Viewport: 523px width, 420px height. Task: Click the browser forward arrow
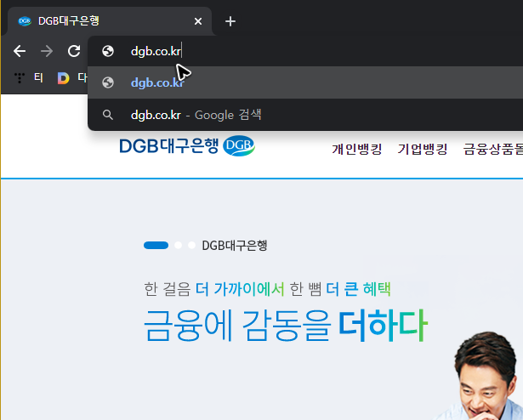pyautogui.click(x=47, y=51)
